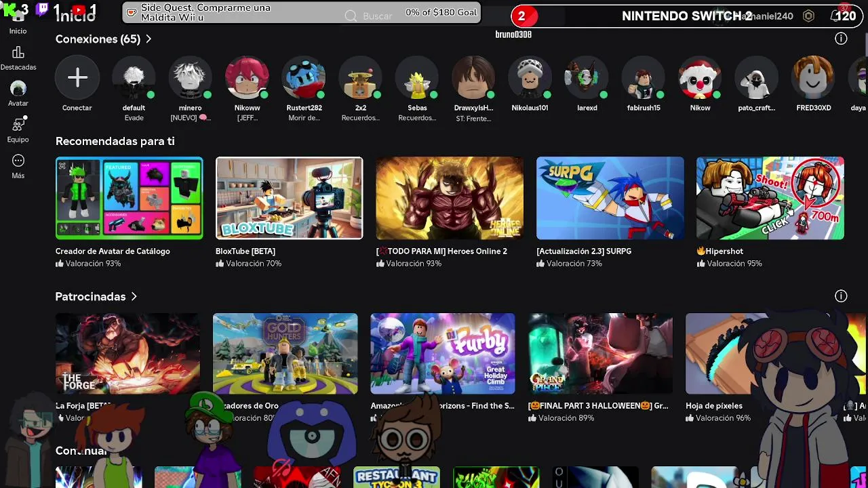Open friend avatar Sebas
Screen dimensions: 868x488
[x=417, y=78]
